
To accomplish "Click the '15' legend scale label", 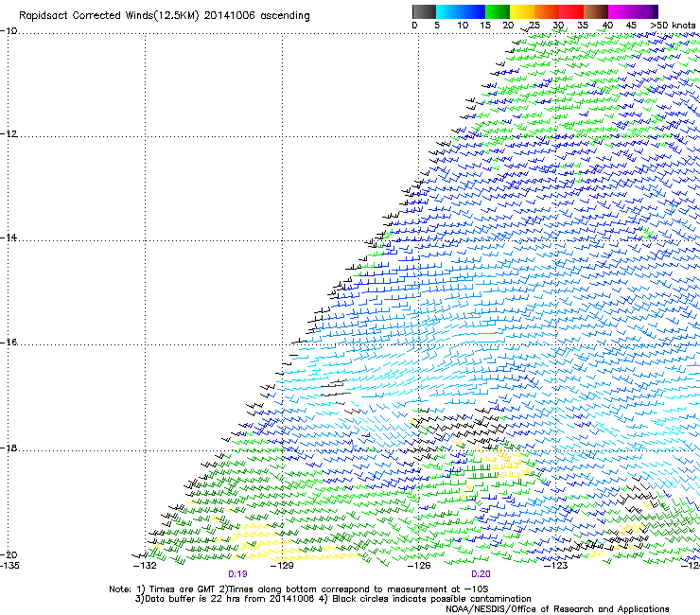I will (485, 26).
